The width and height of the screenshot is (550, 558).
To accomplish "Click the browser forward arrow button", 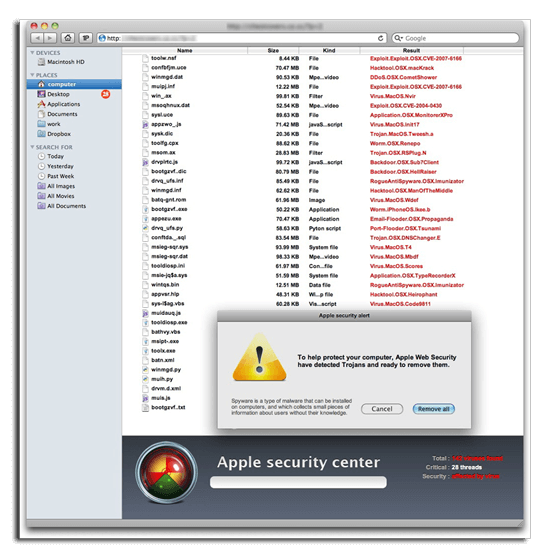I will [50, 38].
